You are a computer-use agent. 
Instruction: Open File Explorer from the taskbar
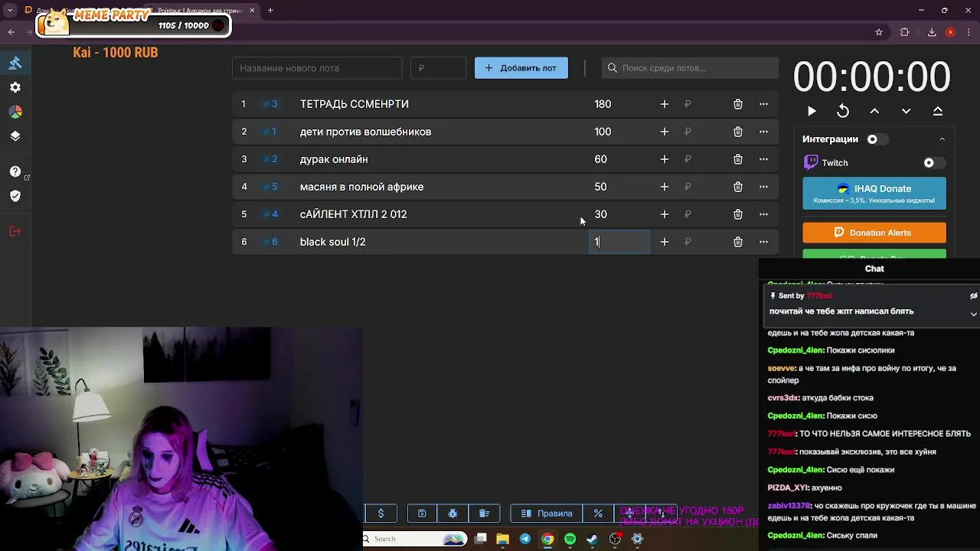(502, 539)
